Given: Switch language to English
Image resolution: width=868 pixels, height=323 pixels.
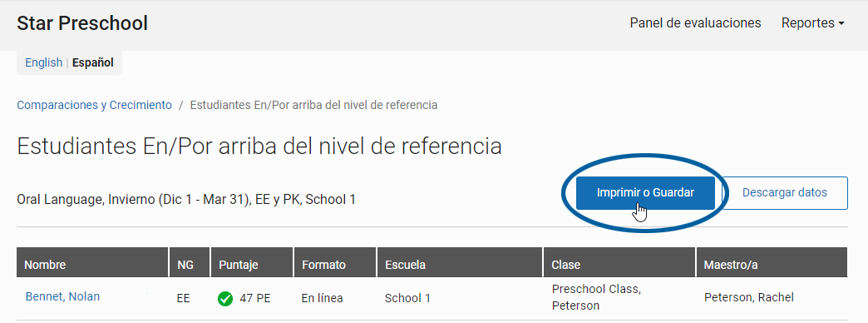Looking at the screenshot, I should click(44, 62).
